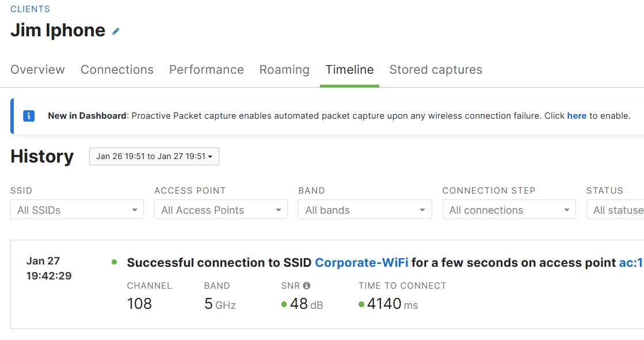Viewport: 644px width, 340px height.
Task: Select the Roaming tab
Action: point(284,70)
